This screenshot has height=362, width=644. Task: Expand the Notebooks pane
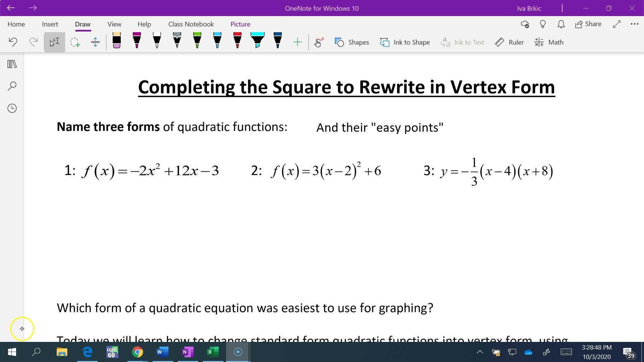click(12, 64)
